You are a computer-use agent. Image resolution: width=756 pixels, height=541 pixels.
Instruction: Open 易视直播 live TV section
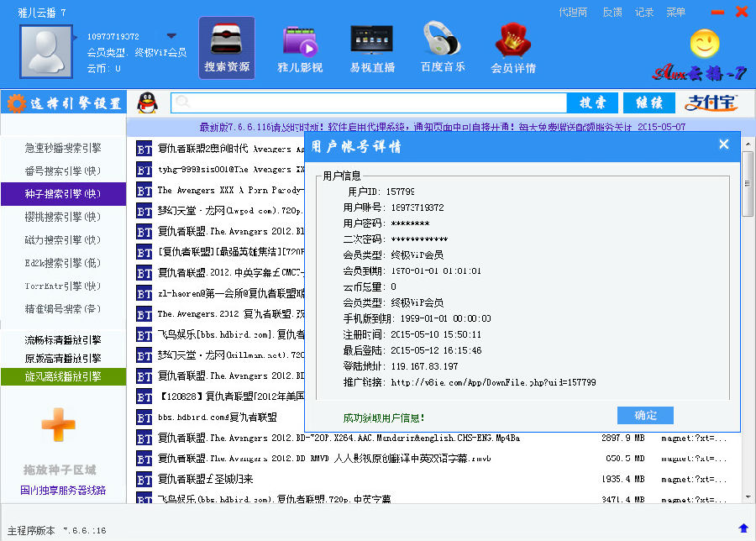click(372, 50)
